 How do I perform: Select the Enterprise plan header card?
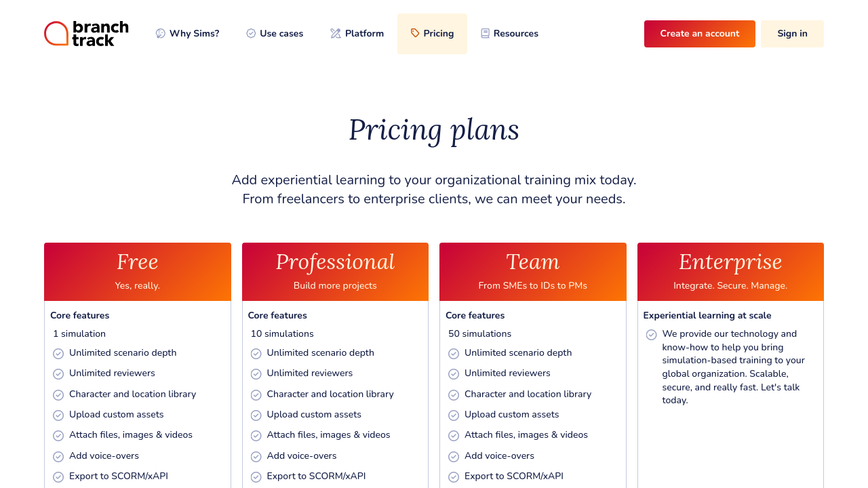(730, 272)
